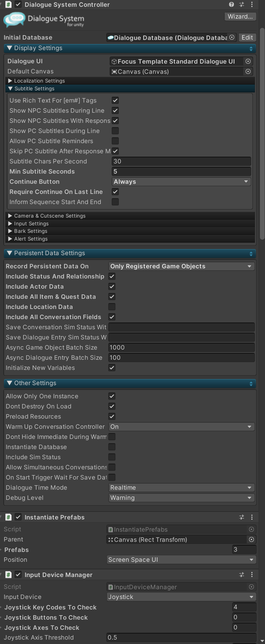Enable Allow PC Subtitle Reminders
Viewport: 265px width, 644px height.
[115, 141]
